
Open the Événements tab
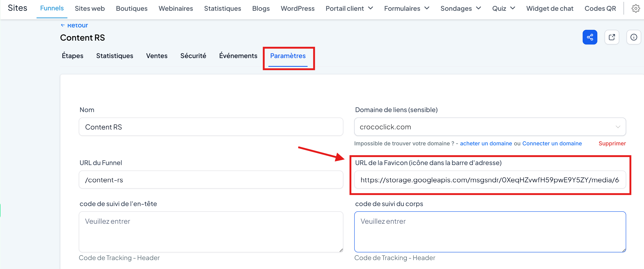tap(238, 56)
